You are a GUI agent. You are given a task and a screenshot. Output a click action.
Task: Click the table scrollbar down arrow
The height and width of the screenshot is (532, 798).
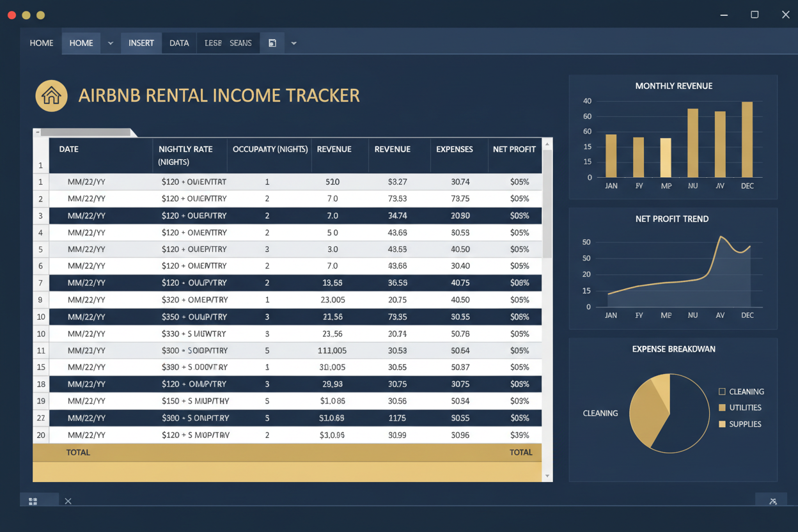[547, 476]
